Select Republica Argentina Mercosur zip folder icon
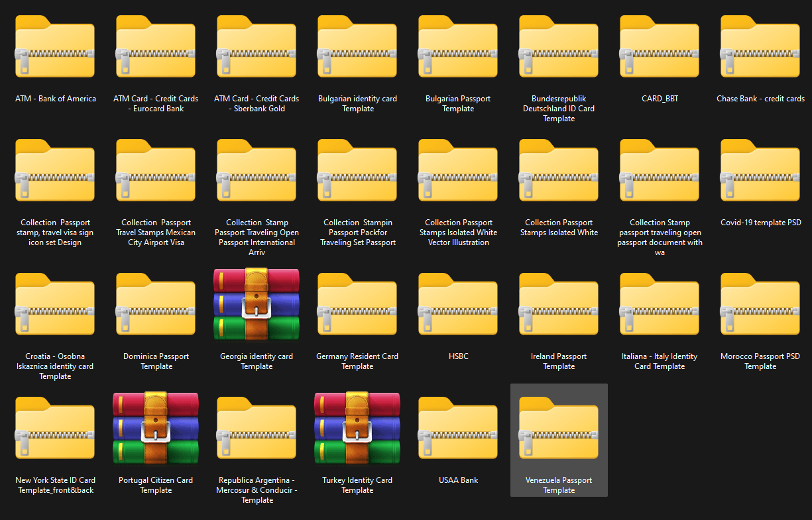Screen dimensions: 812x520 (257, 428)
